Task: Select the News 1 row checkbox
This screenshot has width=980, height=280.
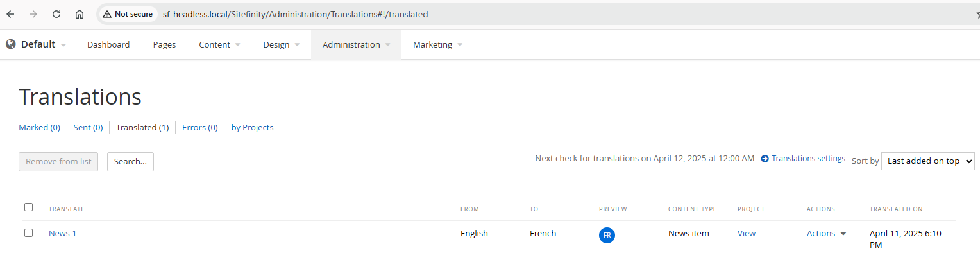Action: 28,232
